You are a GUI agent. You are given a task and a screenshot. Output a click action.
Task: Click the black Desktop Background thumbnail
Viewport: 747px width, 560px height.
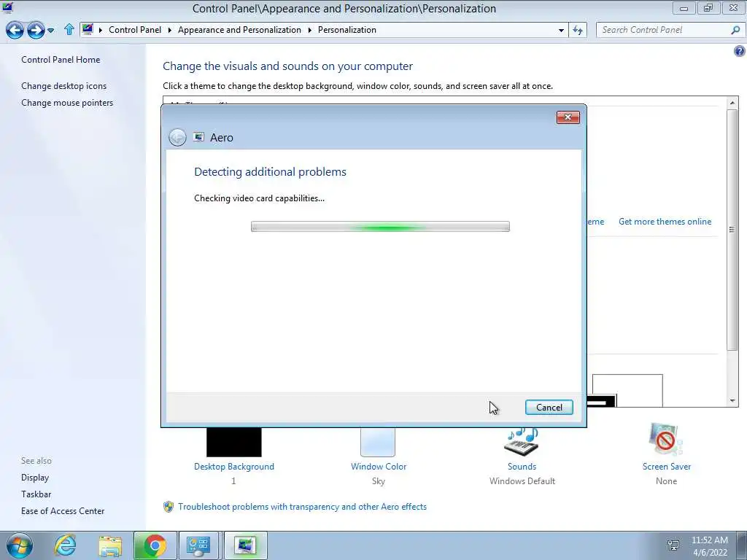(x=234, y=442)
